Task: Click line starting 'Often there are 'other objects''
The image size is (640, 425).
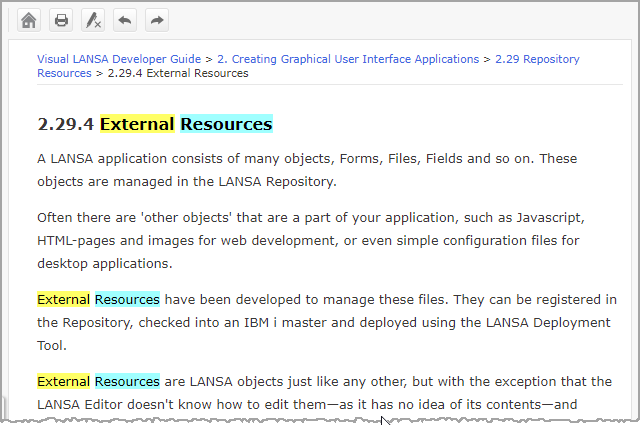Action: (311, 218)
